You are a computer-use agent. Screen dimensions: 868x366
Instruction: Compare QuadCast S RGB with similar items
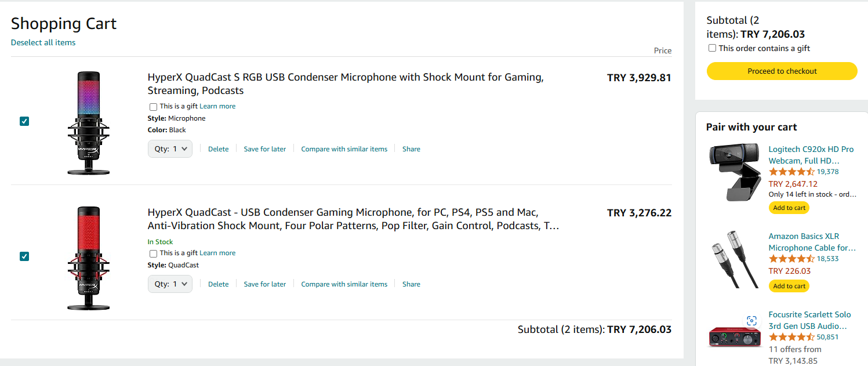pos(344,149)
